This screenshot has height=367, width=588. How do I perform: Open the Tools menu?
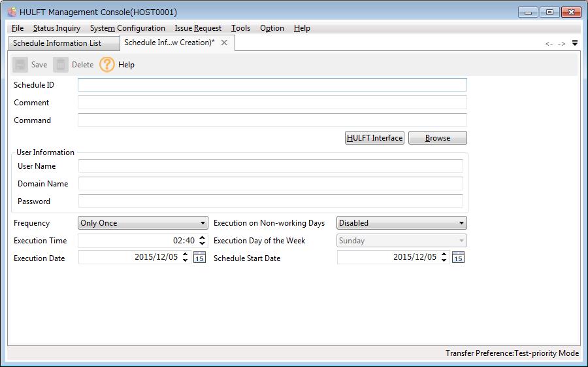click(240, 28)
